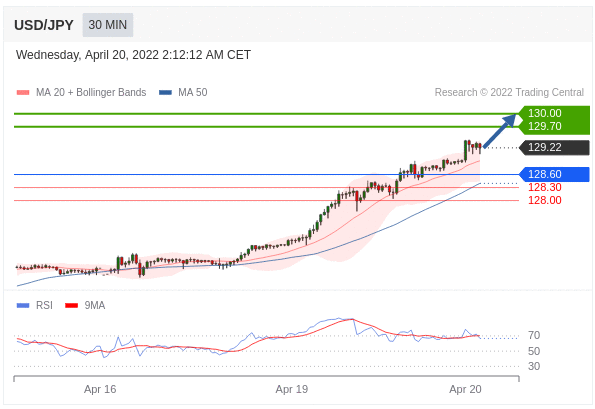Select the Apr 20 date marker
Screen dimensions: 595x409
coord(465,389)
